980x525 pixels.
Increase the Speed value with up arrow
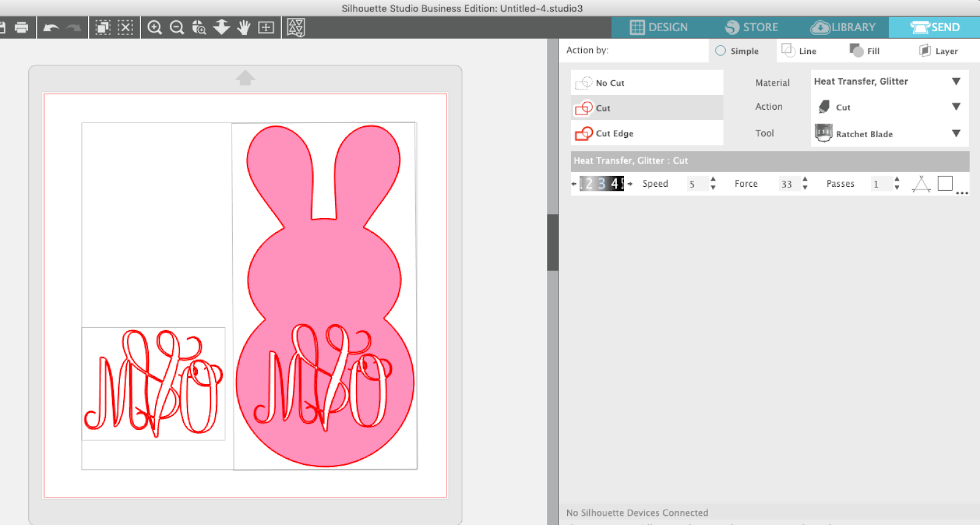713,179
